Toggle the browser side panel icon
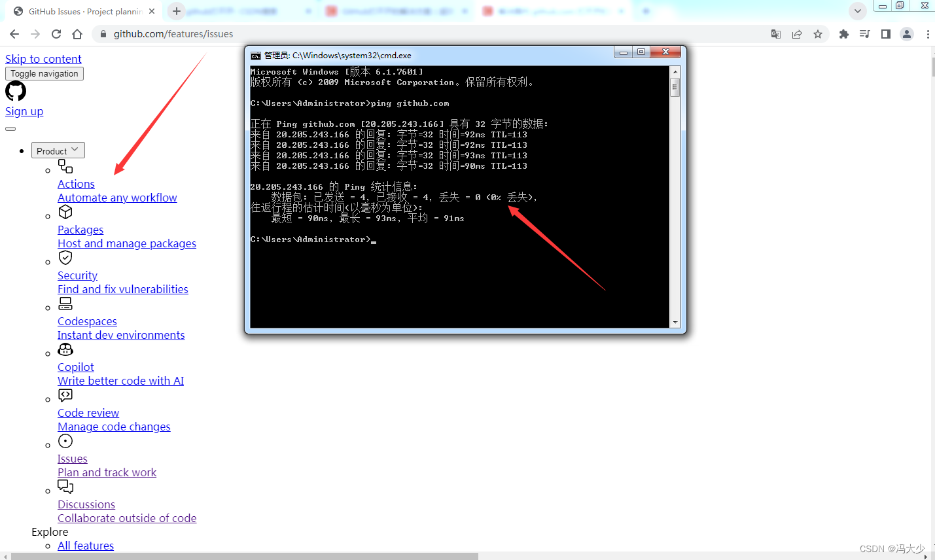Viewport: 935px width, 560px height. pyautogui.click(x=886, y=34)
